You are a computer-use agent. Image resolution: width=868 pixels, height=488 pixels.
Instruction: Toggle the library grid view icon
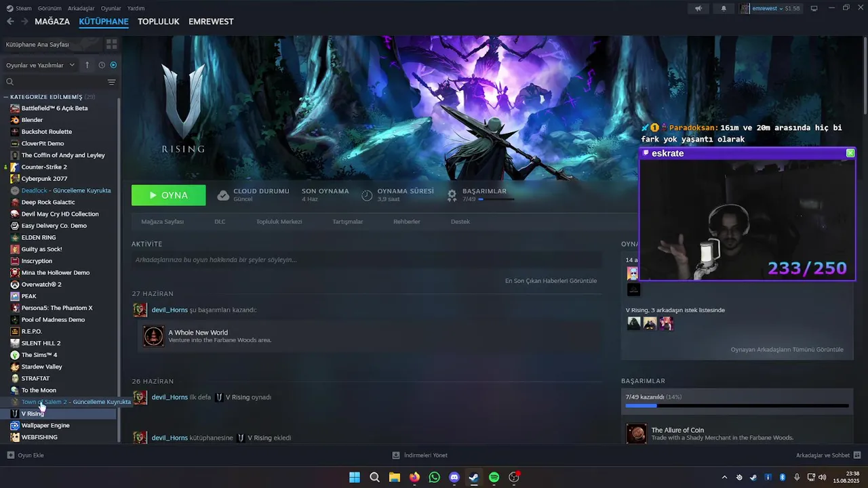[112, 44]
